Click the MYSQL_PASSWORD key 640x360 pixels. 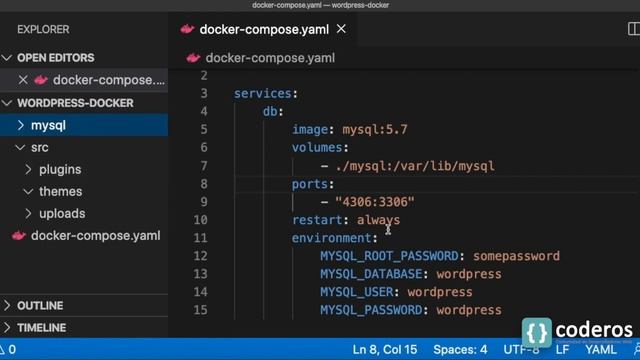371,310
